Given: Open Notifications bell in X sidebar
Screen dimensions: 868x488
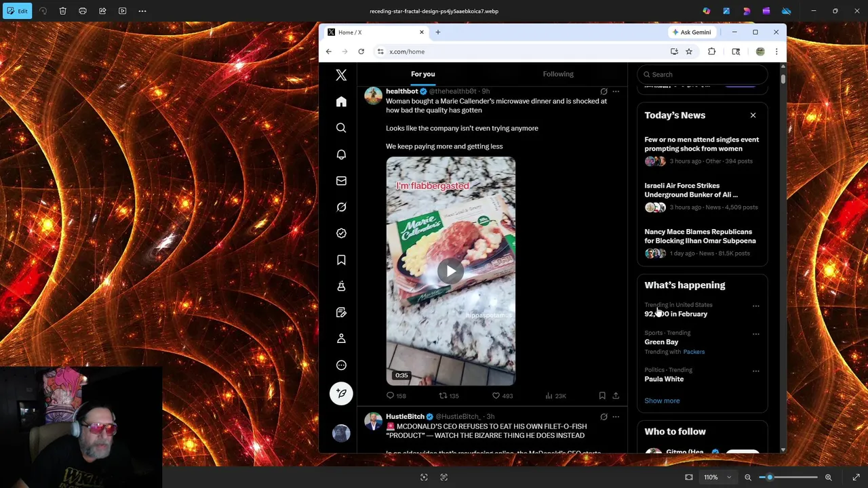Looking at the screenshot, I should pos(341,155).
